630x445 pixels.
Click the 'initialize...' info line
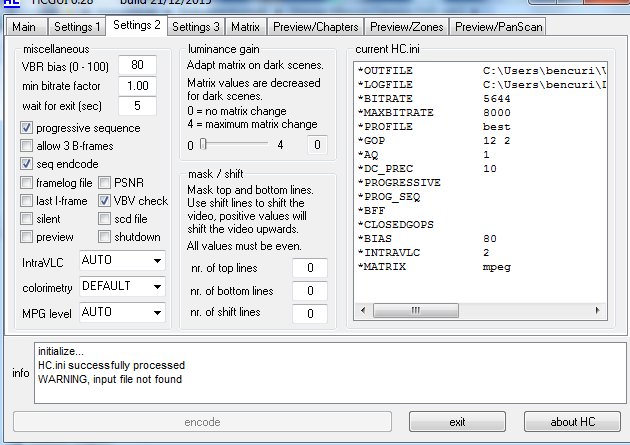[x=61, y=351]
